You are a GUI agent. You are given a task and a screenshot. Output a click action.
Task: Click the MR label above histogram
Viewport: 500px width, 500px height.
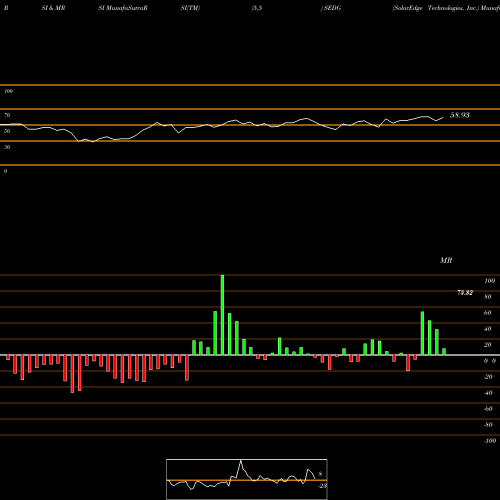(446, 260)
